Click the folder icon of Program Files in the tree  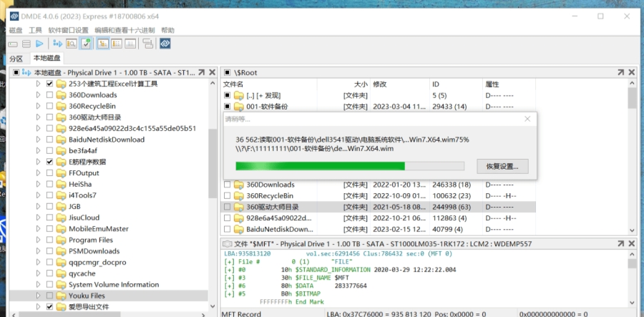pyautogui.click(x=62, y=240)
